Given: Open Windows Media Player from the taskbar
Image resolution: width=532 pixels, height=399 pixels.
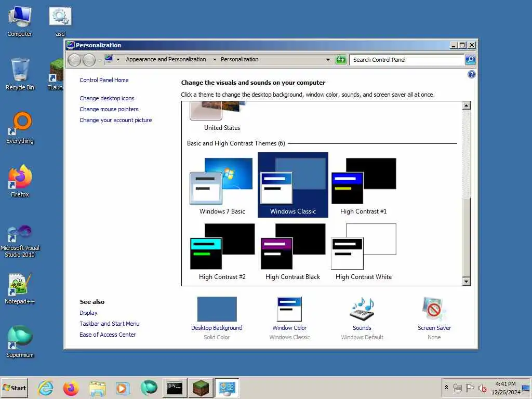Looking at the screenshot, I should coord(122,388).
